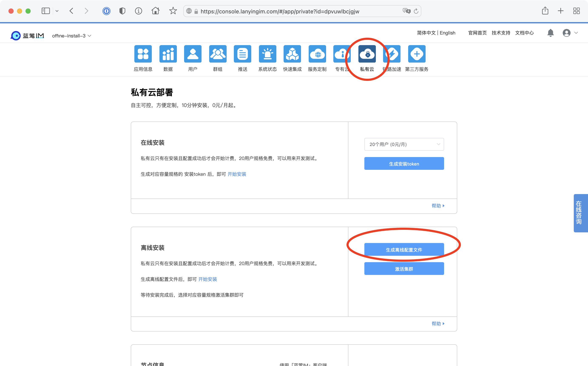Open the 用户 users icon
The height and width of the screenshot is (366, 588).
[193, 54]
